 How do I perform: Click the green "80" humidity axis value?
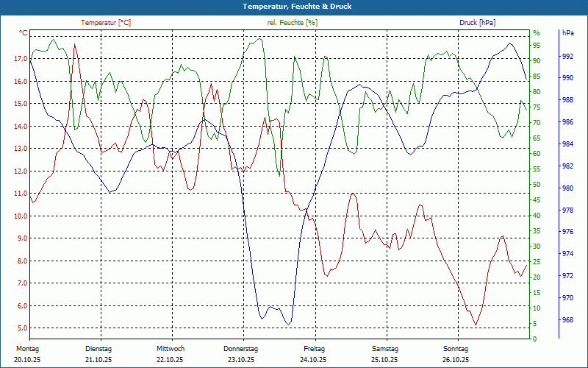pyautogui.click(x=537, y=92)
